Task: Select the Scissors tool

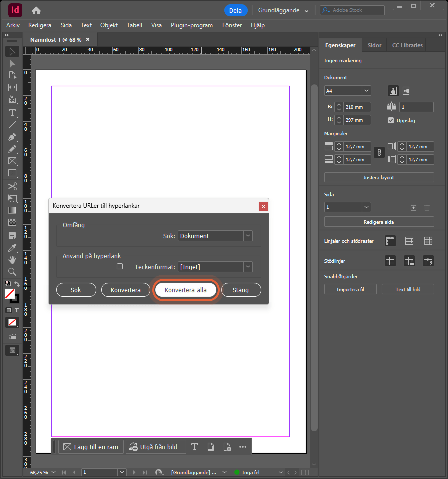Action: click(x=12, y=186)
